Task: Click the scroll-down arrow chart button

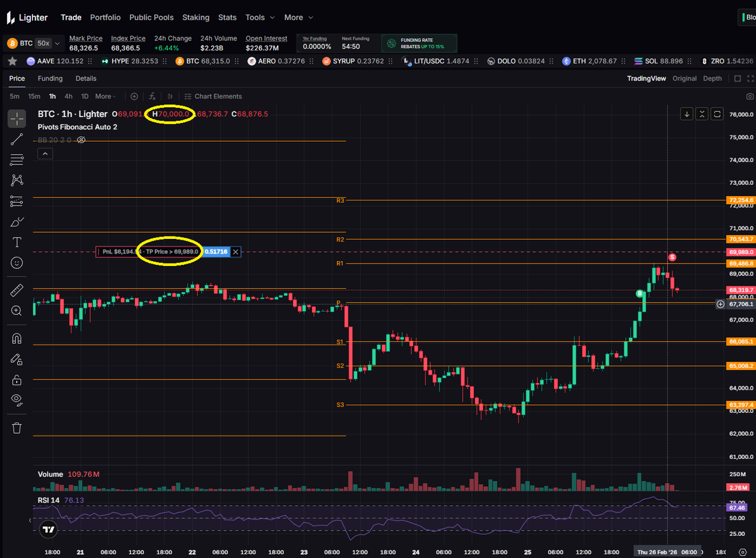Action: 687,114
